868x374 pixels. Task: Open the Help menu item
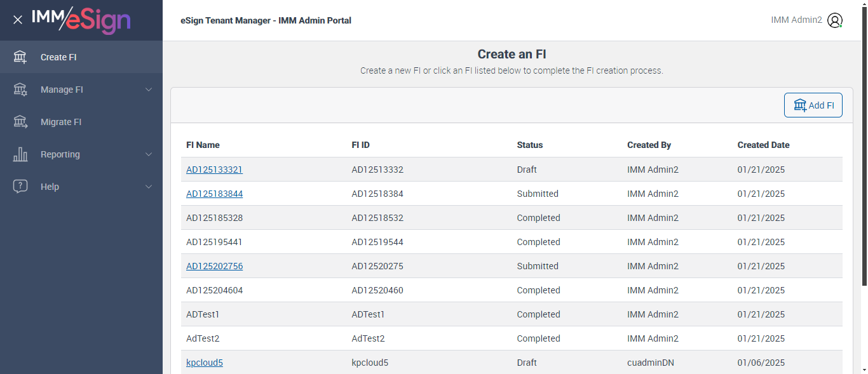pos(81,187)
